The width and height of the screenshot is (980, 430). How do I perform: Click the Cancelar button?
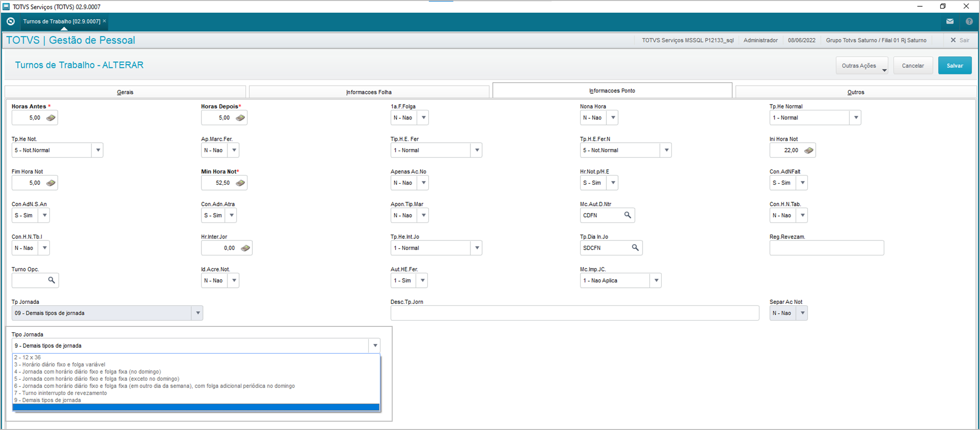pos(913,65)
